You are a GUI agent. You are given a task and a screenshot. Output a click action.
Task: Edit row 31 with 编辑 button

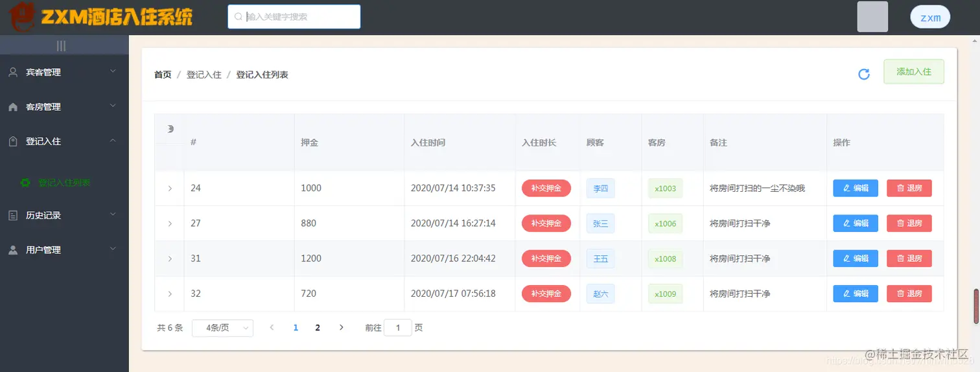(x=856, y=258)
